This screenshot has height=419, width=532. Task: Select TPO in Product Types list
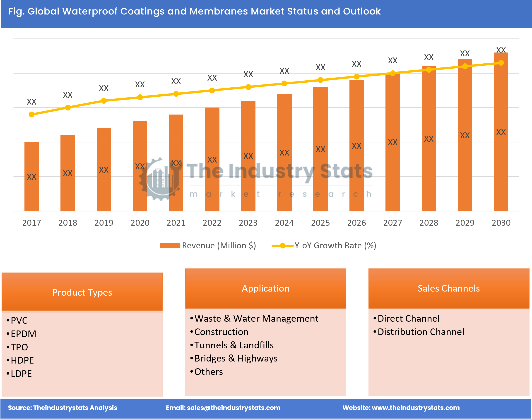[19, 347]
